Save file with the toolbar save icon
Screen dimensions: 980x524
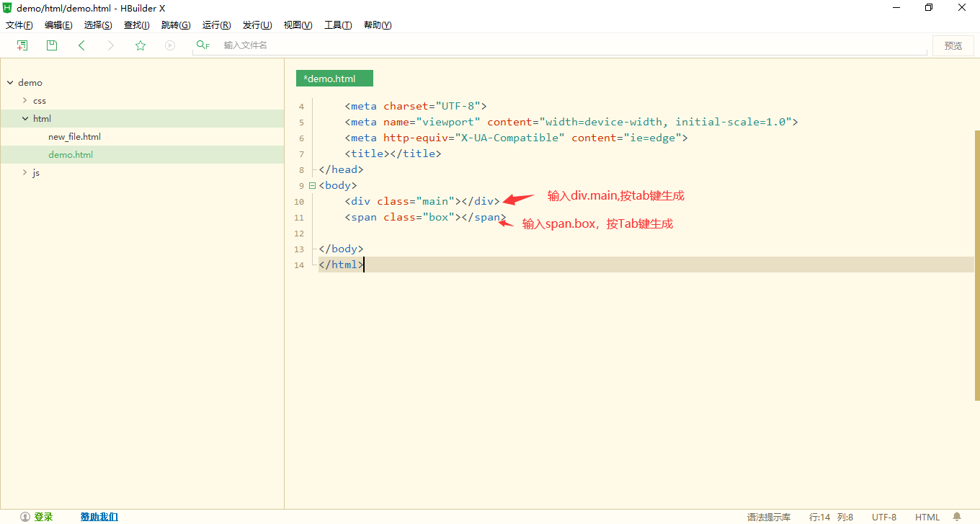pyautogui.click(x=52, y=45)
